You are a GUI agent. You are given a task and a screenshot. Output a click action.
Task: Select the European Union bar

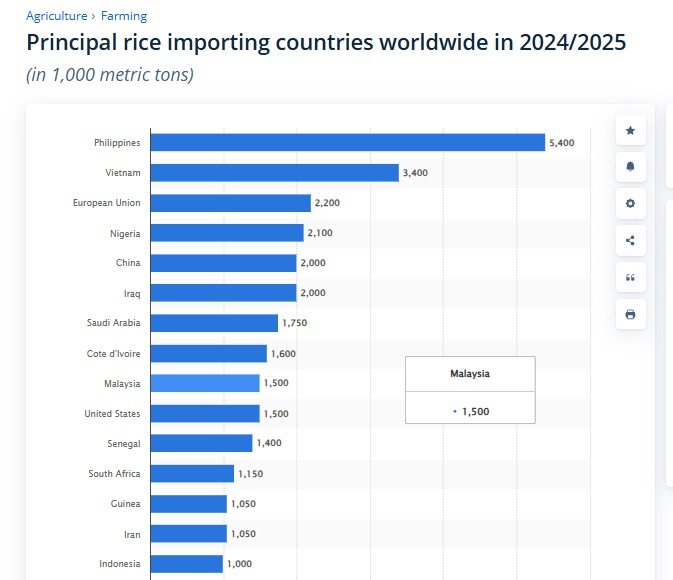coord(230,203)
